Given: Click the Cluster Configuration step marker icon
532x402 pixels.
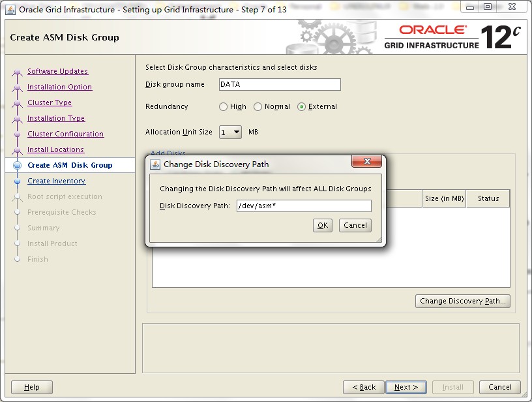Looking at the screenshot, I should coord(18,134).
